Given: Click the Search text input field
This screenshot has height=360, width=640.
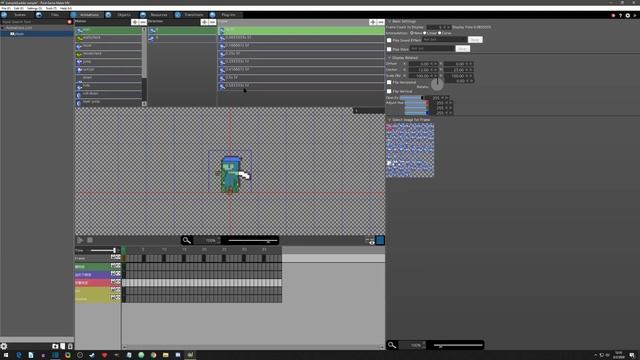Looking at the screenshot, I should (x=34, y=22).
